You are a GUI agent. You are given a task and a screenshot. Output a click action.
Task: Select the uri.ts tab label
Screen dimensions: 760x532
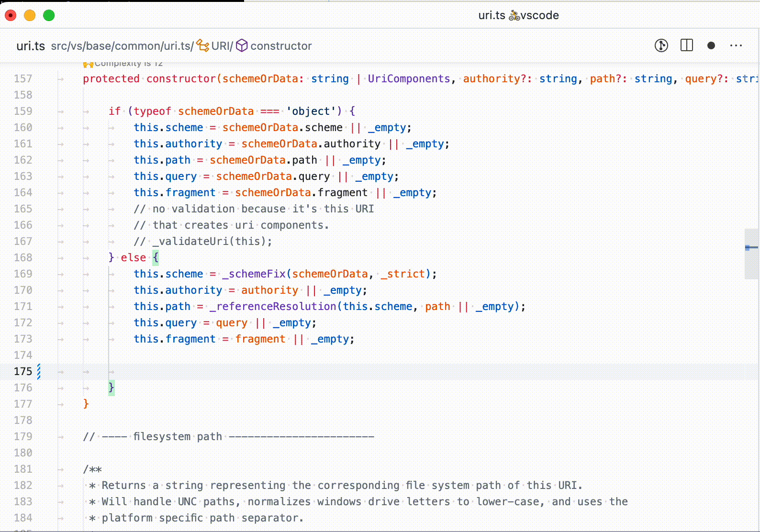[x=31, y=46]
